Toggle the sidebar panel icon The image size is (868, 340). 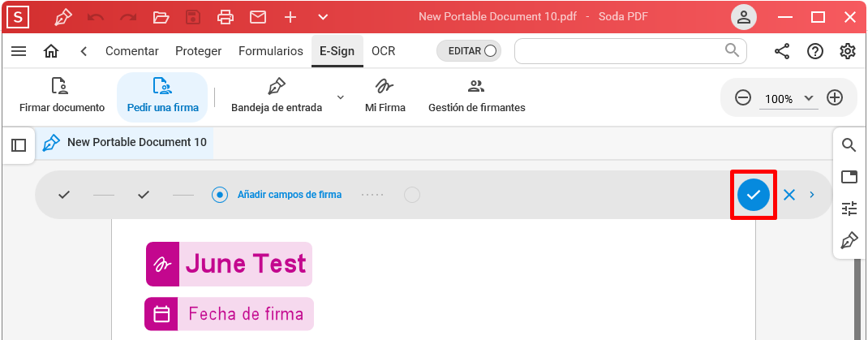coord(19,145)
